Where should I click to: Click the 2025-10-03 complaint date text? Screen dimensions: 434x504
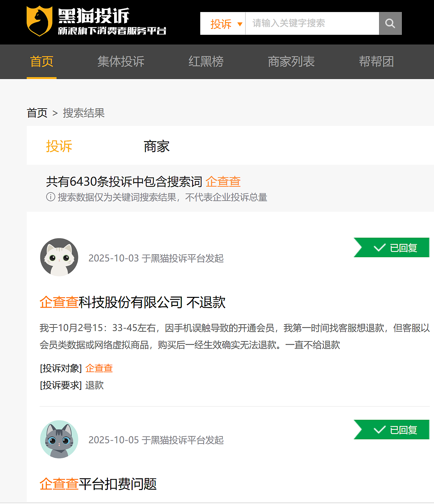pyautogui.click(x=156, y=258)
